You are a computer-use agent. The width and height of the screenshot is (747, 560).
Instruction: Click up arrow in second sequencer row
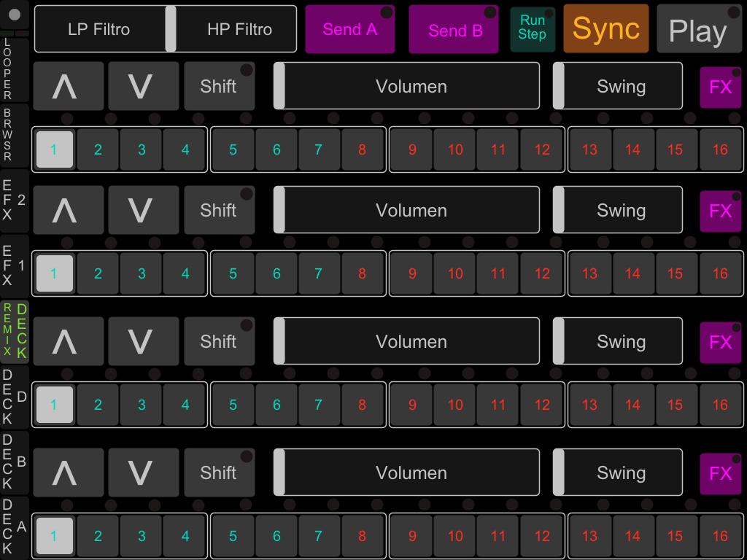click(69, 210)
